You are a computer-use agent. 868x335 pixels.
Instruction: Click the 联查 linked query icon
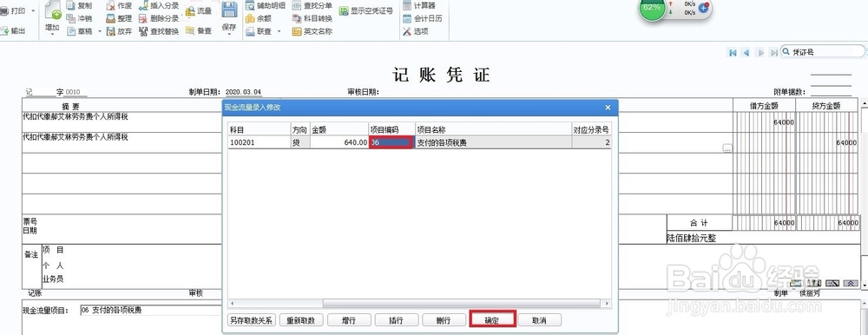pyautogui.click(x=250, y=31)
